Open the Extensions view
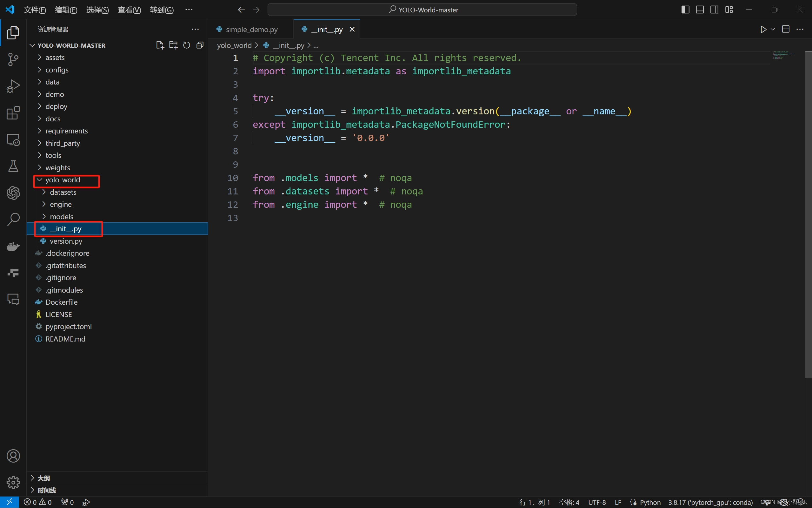This screenshot has width=812, height=508. tap(13, 113)
